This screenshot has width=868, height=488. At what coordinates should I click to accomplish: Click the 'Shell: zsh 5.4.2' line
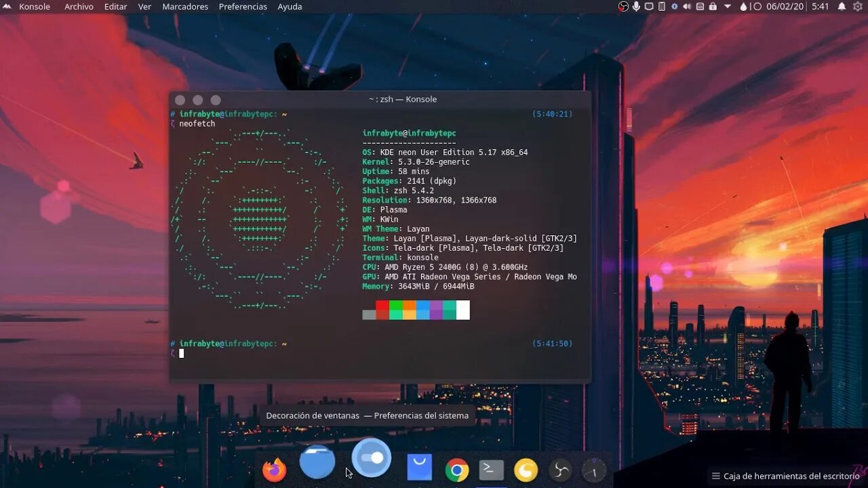[398, 191]
